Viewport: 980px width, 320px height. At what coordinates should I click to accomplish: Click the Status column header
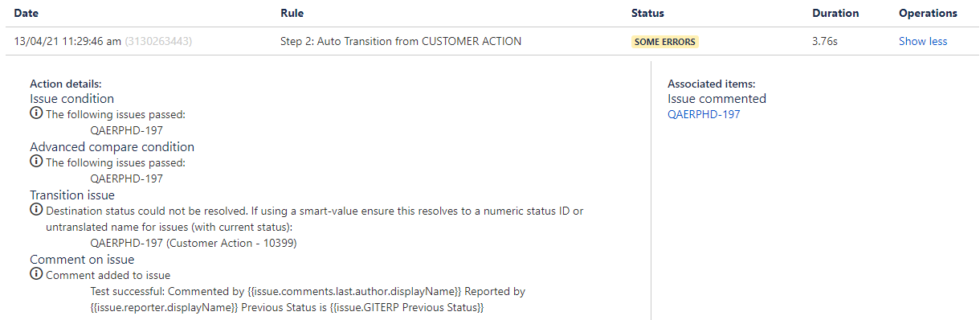pos(647,13)
